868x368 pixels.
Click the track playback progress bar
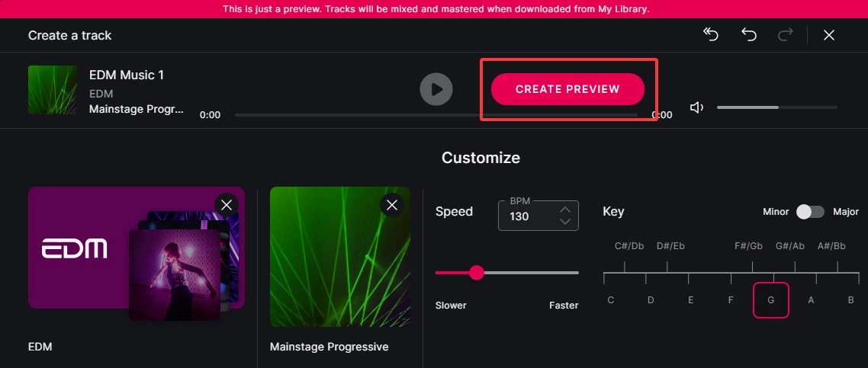436,115
